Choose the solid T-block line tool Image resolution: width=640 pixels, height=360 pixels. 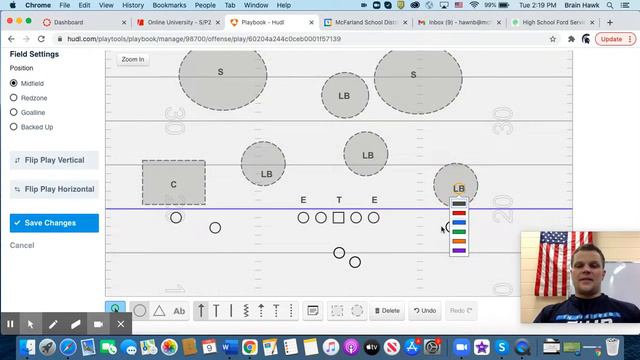216,311
